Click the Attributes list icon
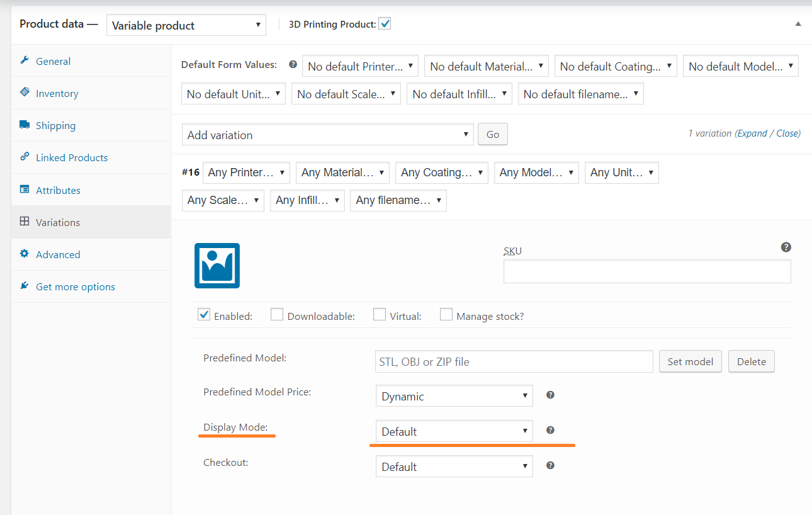Screen dimensions: 812x515 click(25, 190)
